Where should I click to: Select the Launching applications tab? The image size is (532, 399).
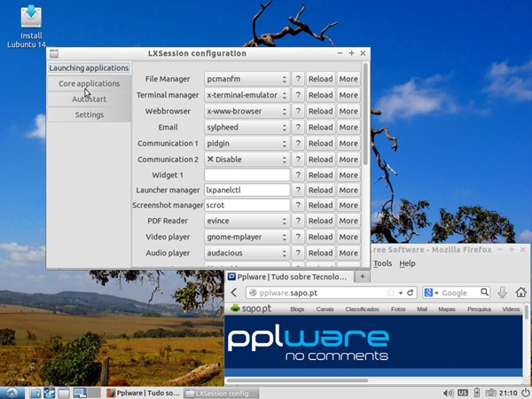[89, 68]
